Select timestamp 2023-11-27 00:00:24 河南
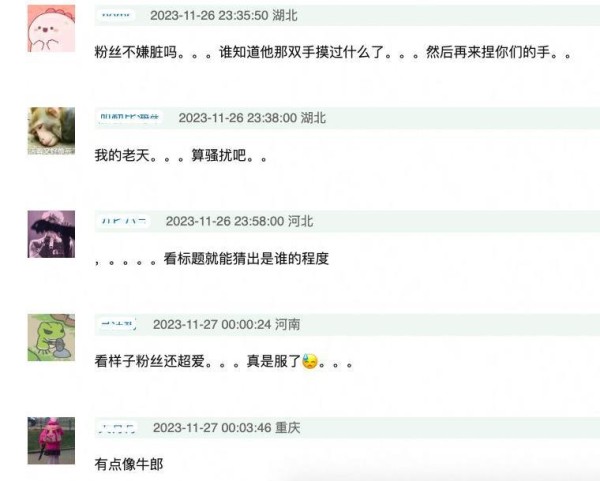Screen dimensions: 600x481 [x=227, y=324]
